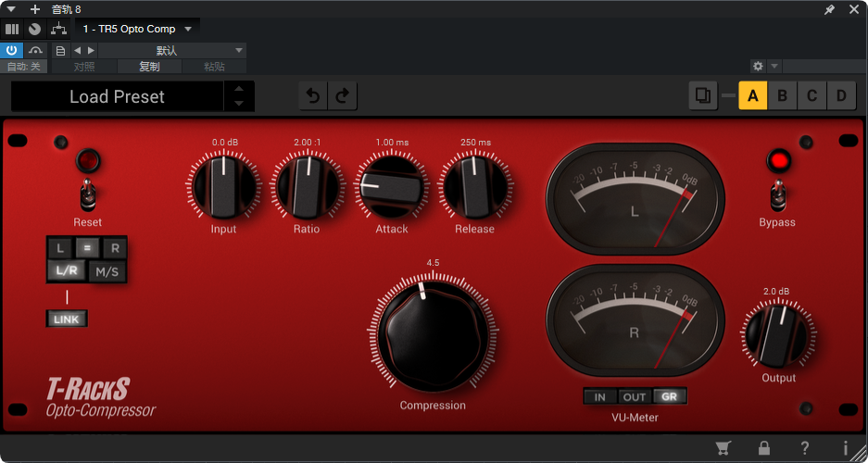Image resolution: width=868 pixels, height=463 pixels.
Task: Select the L/R processing mode
Action: coord(67,271)
